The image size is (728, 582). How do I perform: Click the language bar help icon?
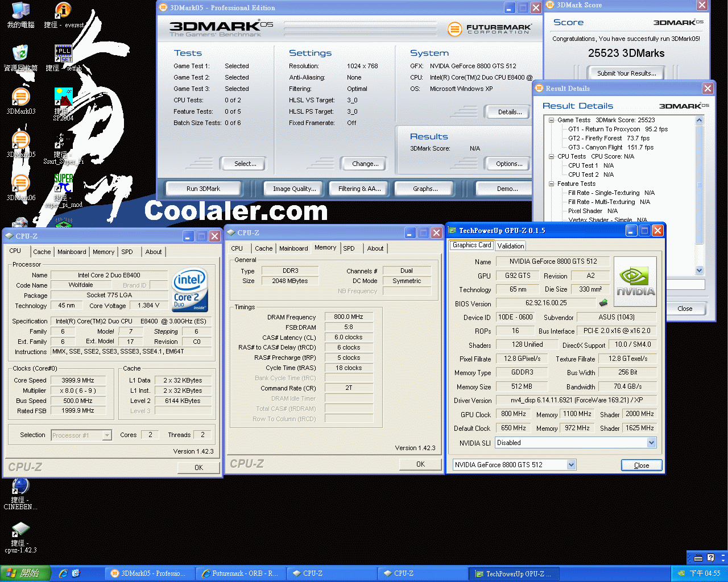(710, 558)
